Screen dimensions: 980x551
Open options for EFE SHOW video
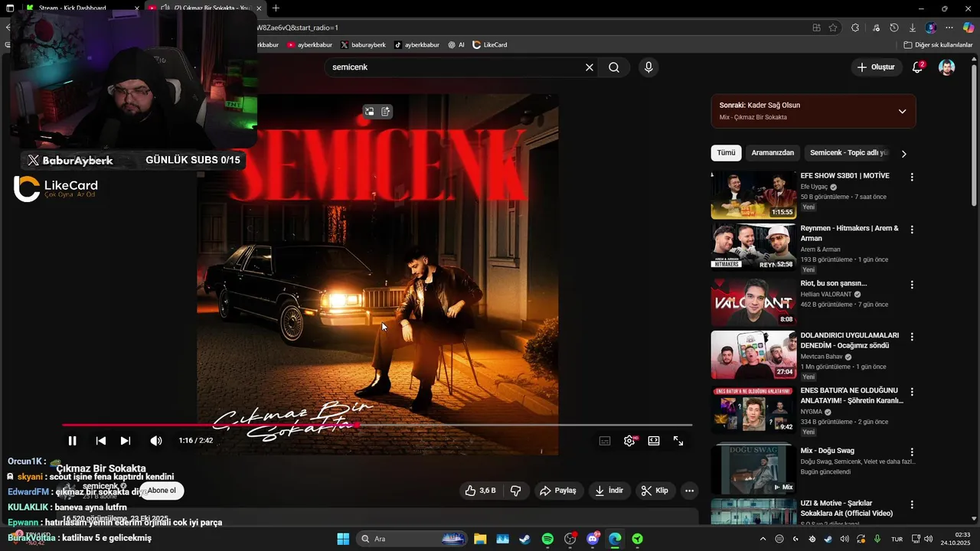tap(911, 177)
